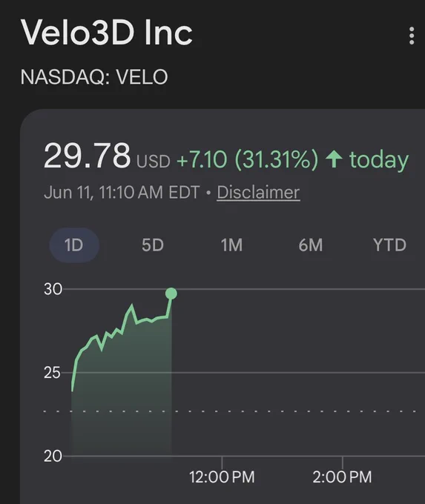Click the green up arrow icon
The image size is (425, 504).
tap(334, 159)
